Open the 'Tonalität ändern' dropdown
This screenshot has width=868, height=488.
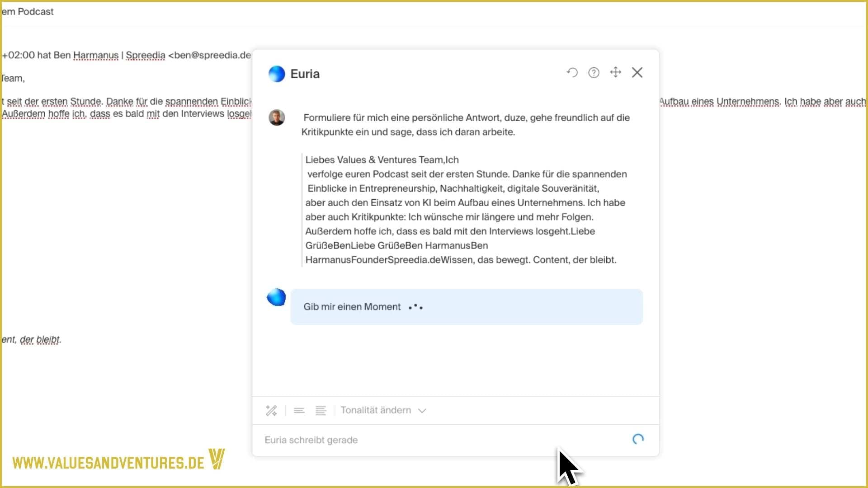383,410
